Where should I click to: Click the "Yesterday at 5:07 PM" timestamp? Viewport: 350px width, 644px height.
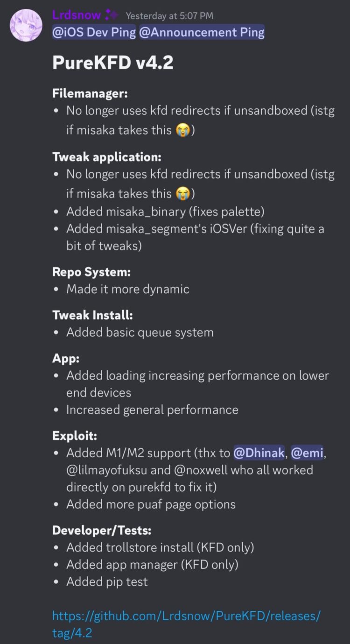tap(169, 16)
